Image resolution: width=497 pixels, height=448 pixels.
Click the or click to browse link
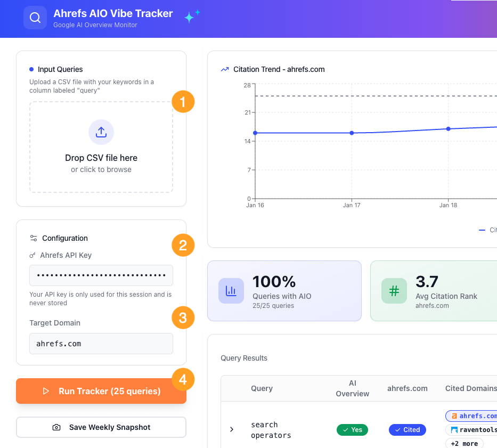click(x=101, y=169)
